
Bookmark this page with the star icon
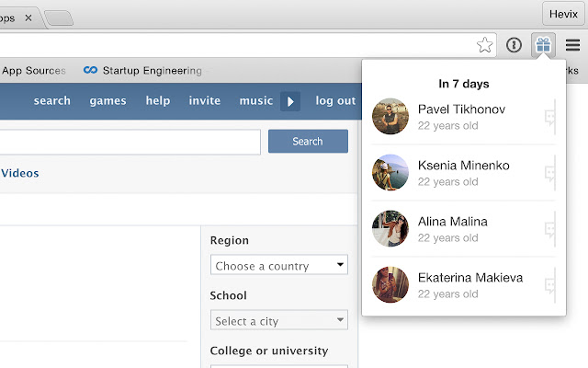click(484, 45)
